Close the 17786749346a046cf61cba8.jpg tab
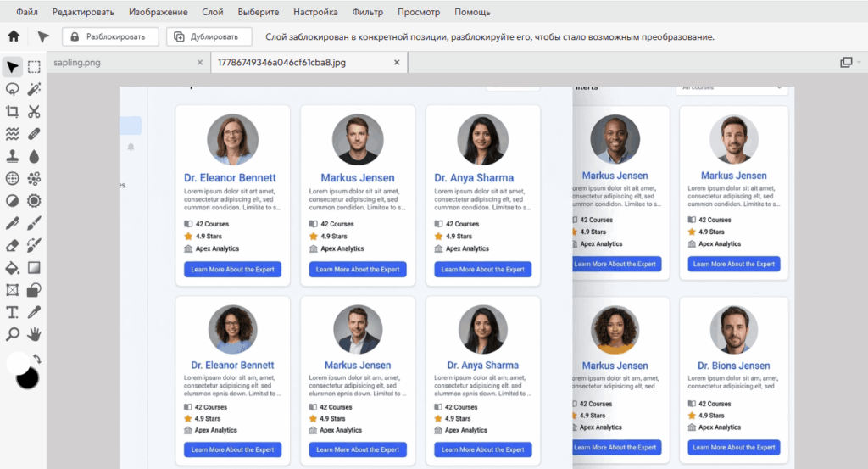This screenshot has width=868, height=469. pos(397,63)
